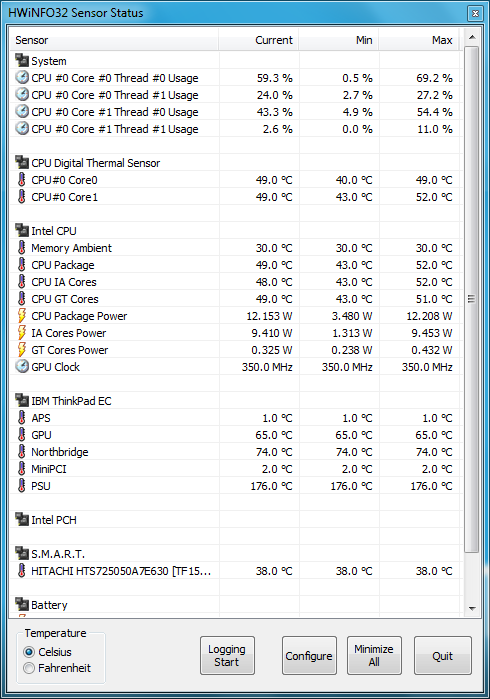
Task: Click the GPU Clock gauge icon
Action: pyautogui.click(x=22, y=366)
